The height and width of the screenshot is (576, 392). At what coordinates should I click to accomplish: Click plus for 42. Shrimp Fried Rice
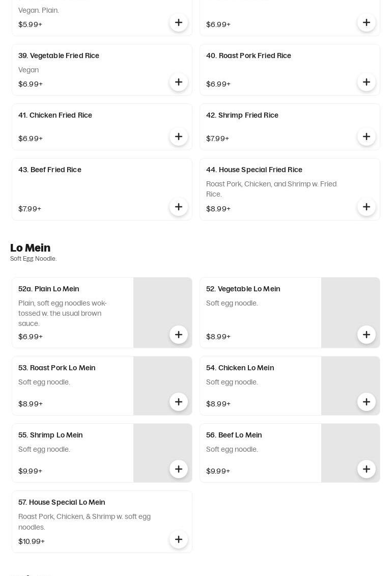pyautogui.click(x=367, y=136)
